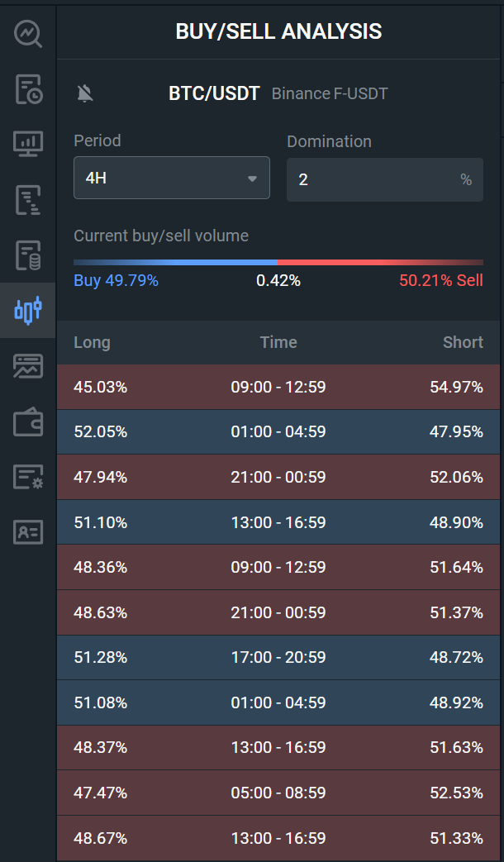This screenshot has width=504, height=862.
Task: Click the Domination percentage input field
Action: pos(372,179)
